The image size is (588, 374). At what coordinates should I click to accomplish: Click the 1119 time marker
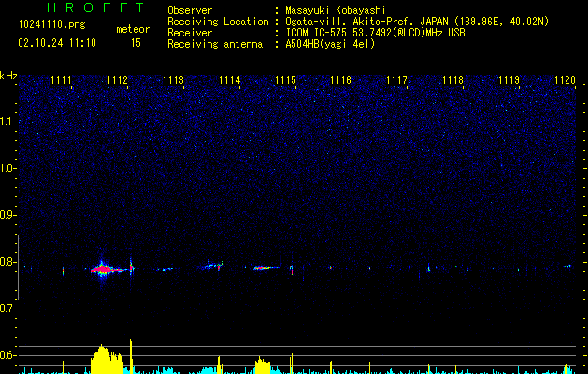(x=509, y=80)
